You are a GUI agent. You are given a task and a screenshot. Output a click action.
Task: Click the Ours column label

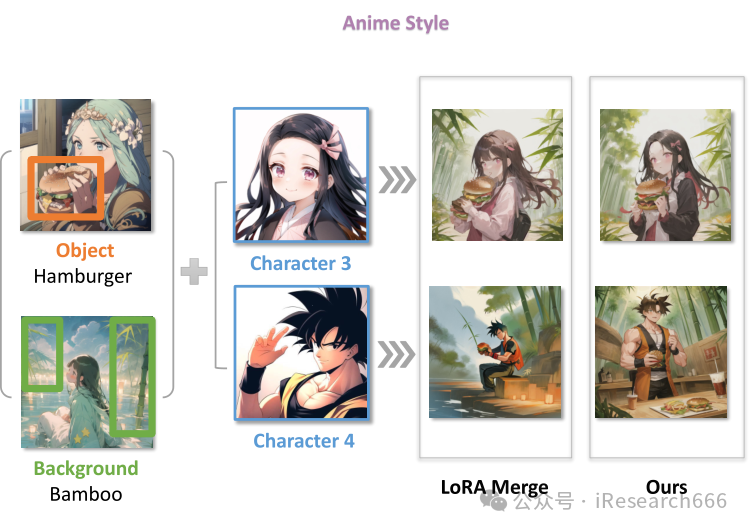(x=666, y=487)
